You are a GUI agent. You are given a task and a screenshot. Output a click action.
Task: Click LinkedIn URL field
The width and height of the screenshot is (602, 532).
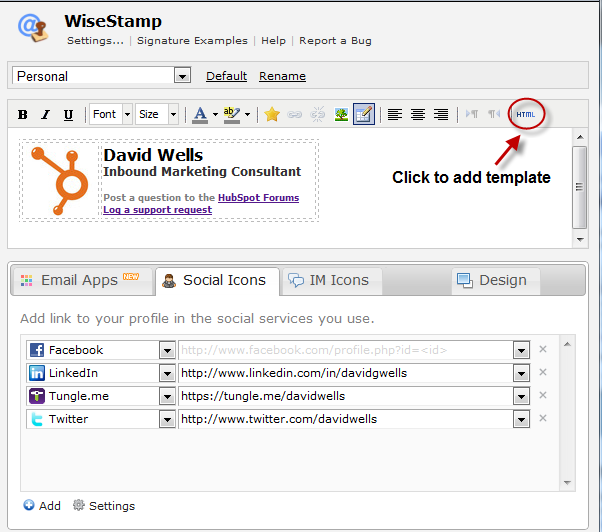point(346,373)
